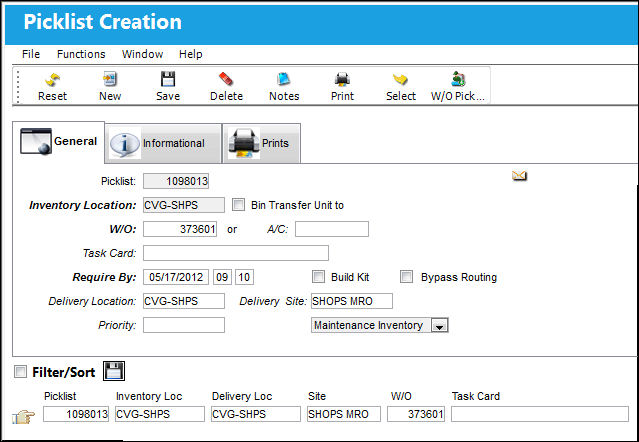Click the Delete eraser icon
Screen dimensions: 639x442
tap(226, 79)
